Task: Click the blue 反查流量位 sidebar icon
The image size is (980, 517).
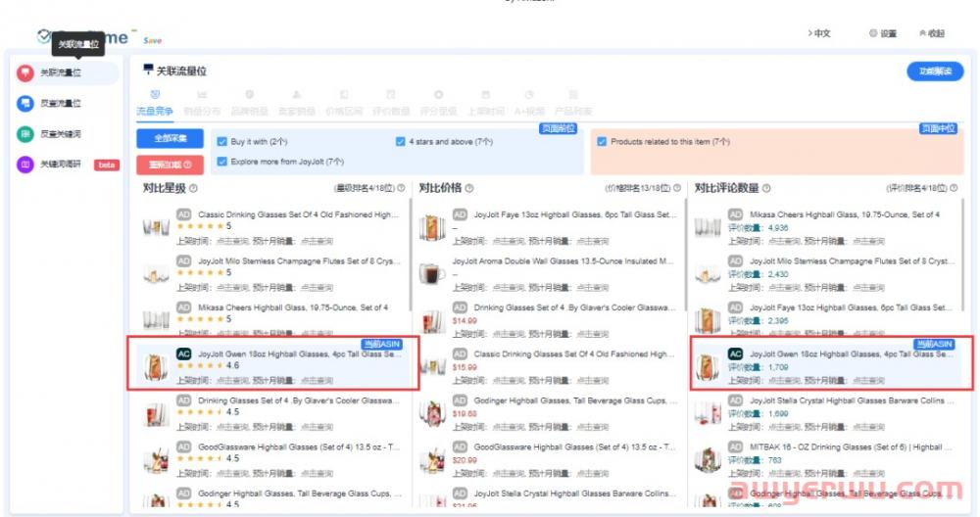Action: pos(25,104)
